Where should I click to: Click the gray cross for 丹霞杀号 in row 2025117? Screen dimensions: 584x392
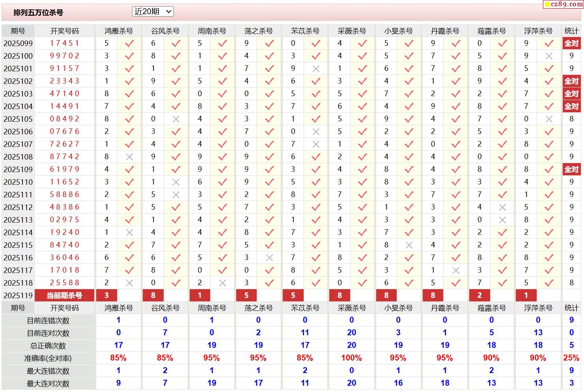tap(455, 270)
